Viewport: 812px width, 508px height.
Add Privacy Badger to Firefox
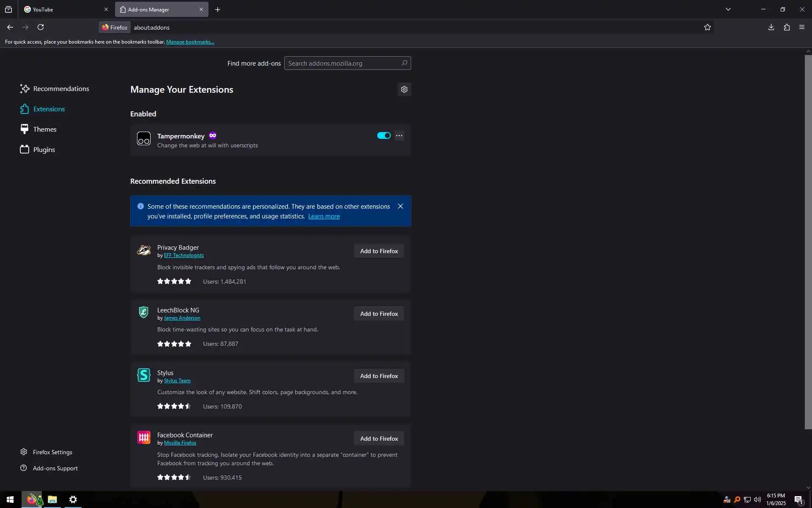point(379,251)
